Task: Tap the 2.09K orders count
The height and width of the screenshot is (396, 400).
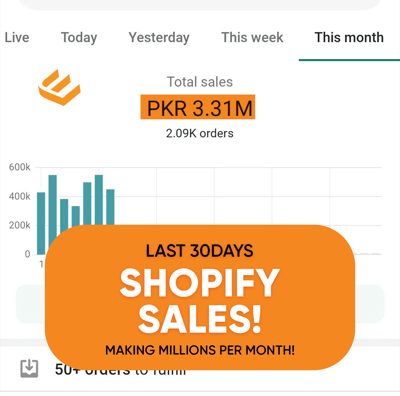Action: pyautogui.click(x=200, y=133)
